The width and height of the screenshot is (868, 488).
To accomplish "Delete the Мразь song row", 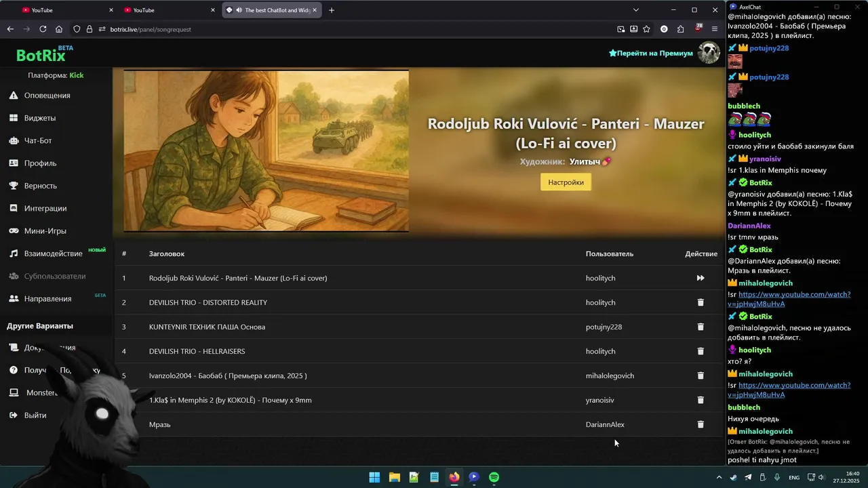I will point(701,424).
